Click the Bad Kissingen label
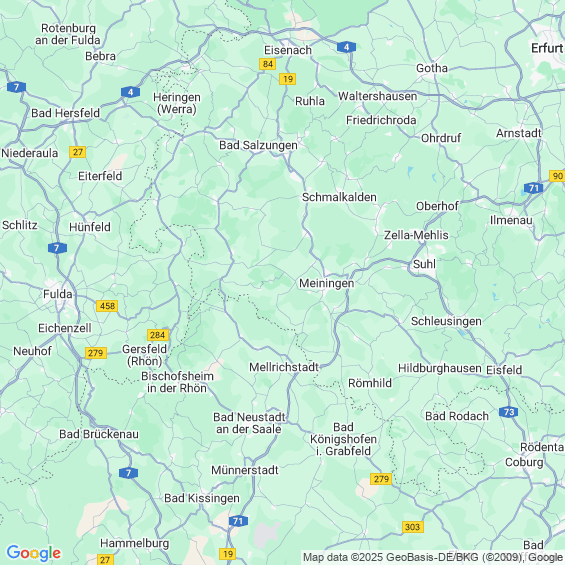 coord(202,498)
